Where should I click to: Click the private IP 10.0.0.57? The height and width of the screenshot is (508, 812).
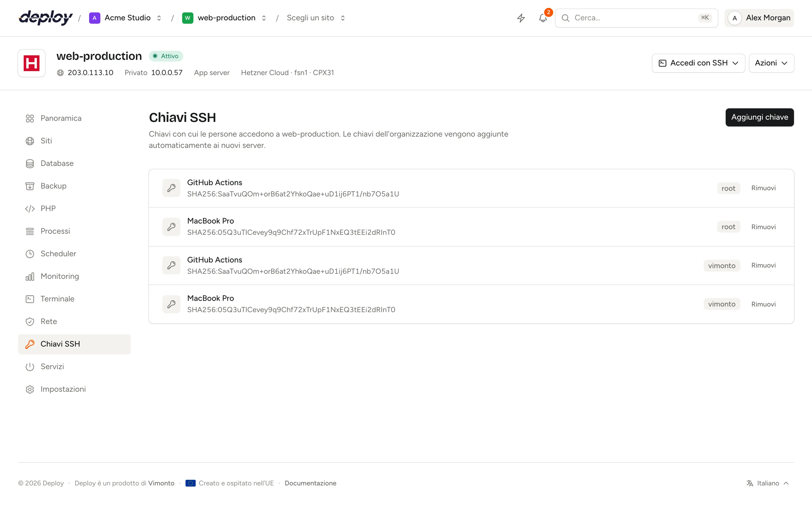(167, 73)
